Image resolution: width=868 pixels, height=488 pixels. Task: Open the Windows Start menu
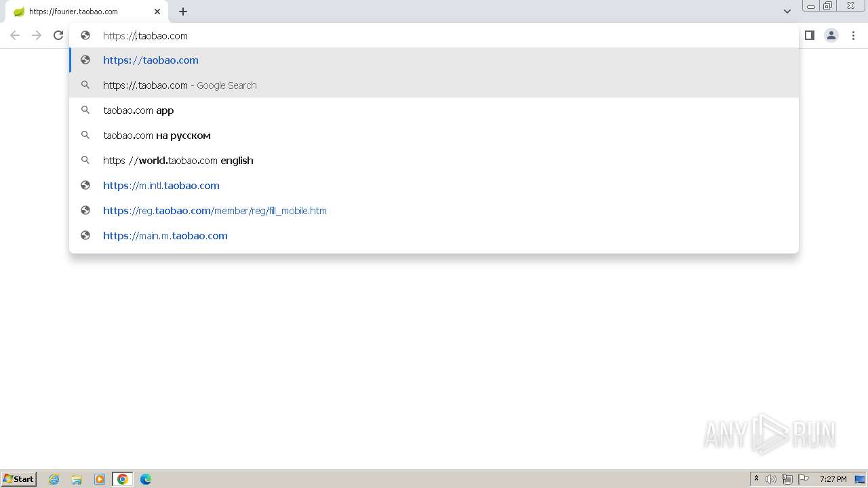pyautogui.click(x=19, y=479)
